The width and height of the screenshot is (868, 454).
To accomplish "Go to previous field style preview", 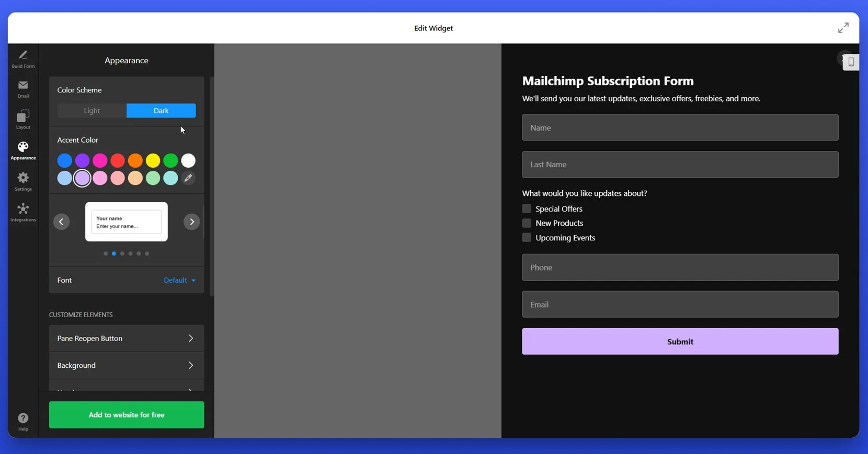I will click(x=61, y=222).
